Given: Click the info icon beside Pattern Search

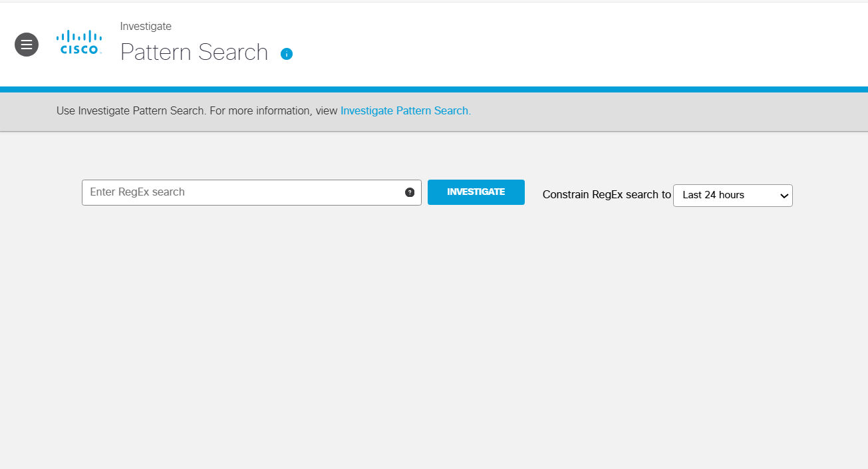Looking at the screenshot, I should (x=287, y=54).
